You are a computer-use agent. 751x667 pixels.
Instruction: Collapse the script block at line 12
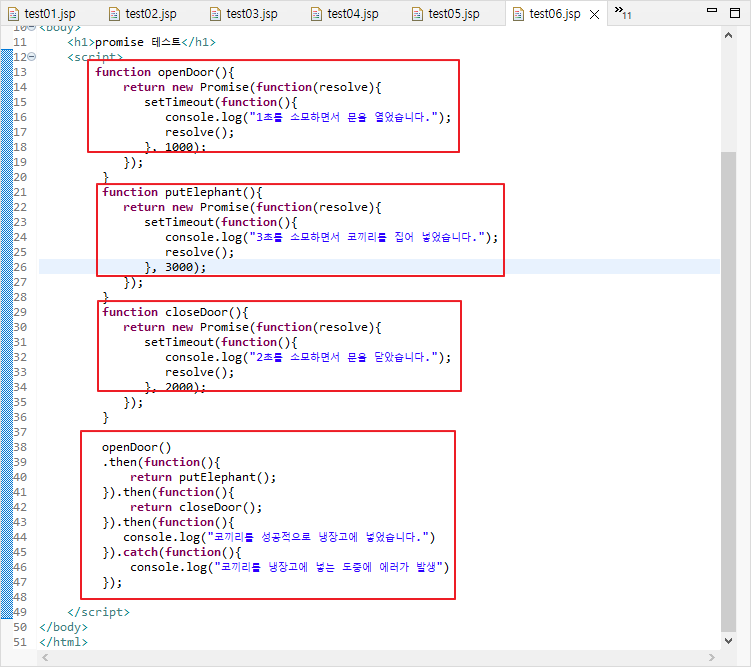pyautogui.click(x=32, y=57)
